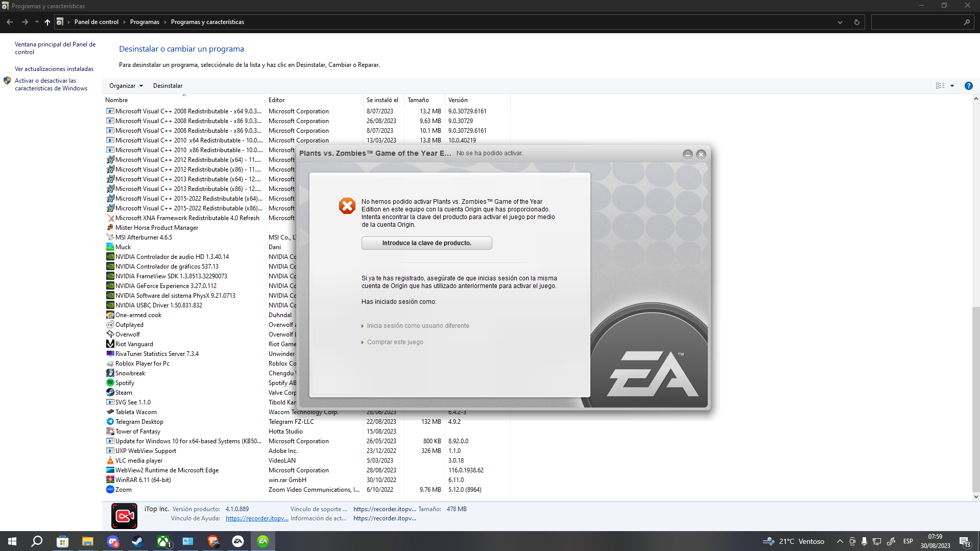This screenshot has height=551, width=980.
Task: Expand the view options dropdown arrow
Action: pos(952,86)
